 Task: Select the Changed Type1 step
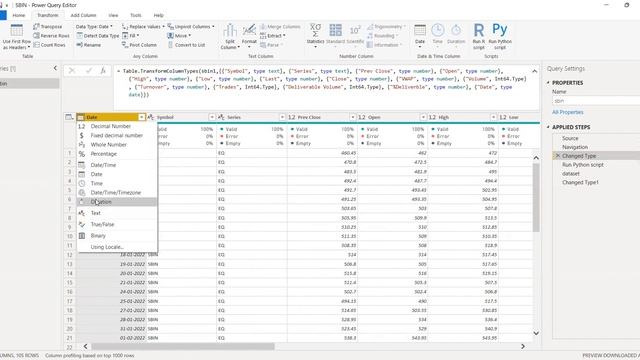580,182
